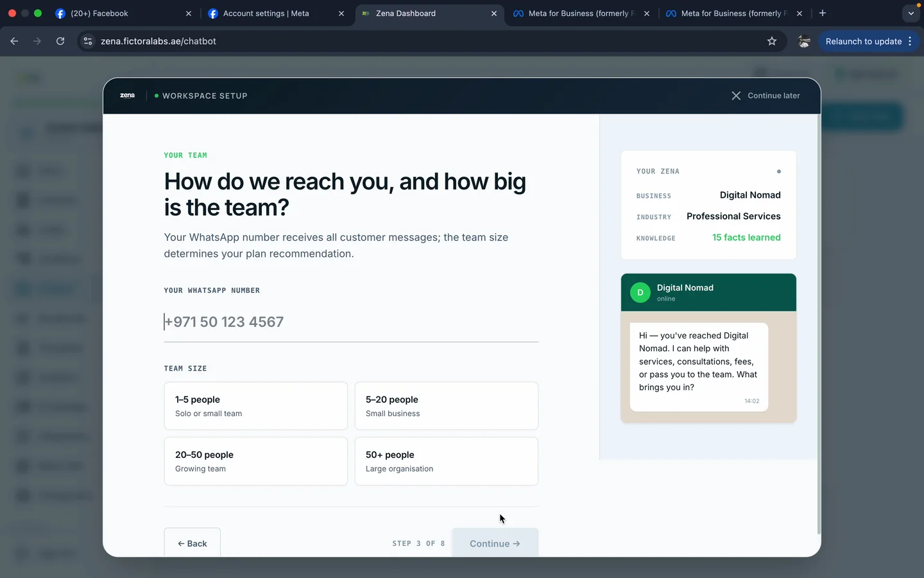Reload the current page
This screenshot has height=578, width=924.
tap(60, 41)
